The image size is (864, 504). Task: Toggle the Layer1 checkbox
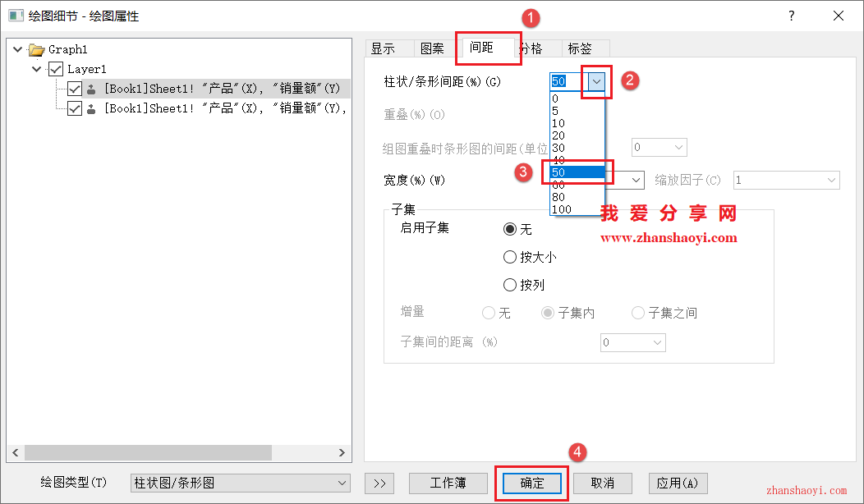tap(56, 69)
